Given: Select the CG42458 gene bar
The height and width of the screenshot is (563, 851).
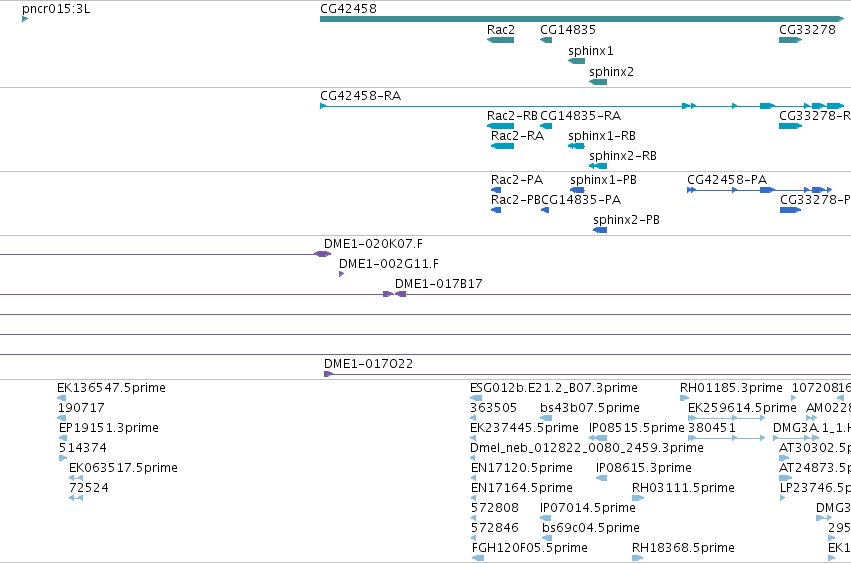Looking at the screenshot, I should pos(582,19).
